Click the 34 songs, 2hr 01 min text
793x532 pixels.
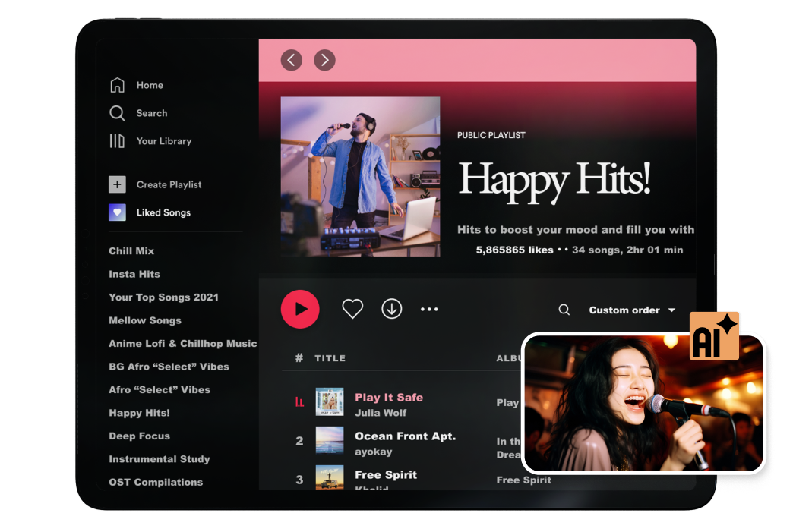(x=627, y=250)
